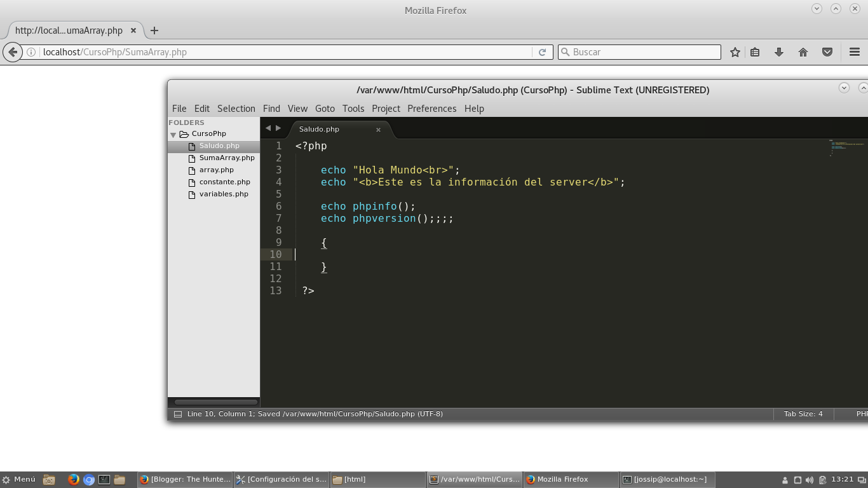The width and height of the screenshot is (868, 488).
Task: Open file manager panel launcher
Action: pos(119,480)
